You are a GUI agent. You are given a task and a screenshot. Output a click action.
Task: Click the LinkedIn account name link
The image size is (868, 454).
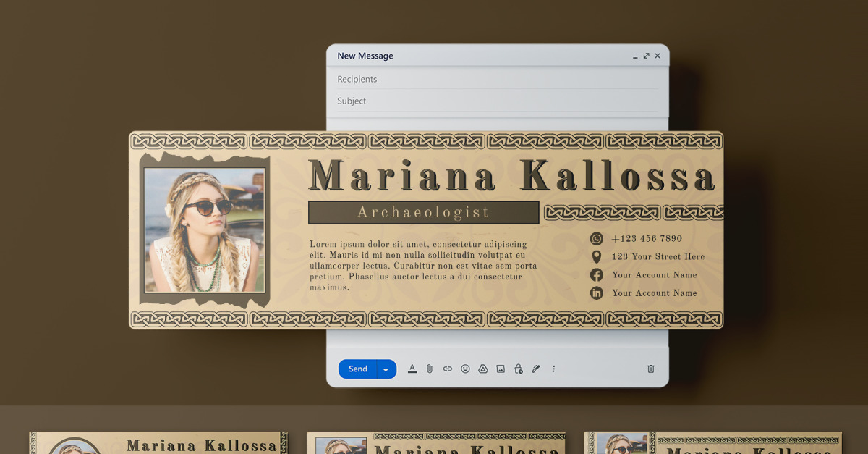tap(654, 293)
